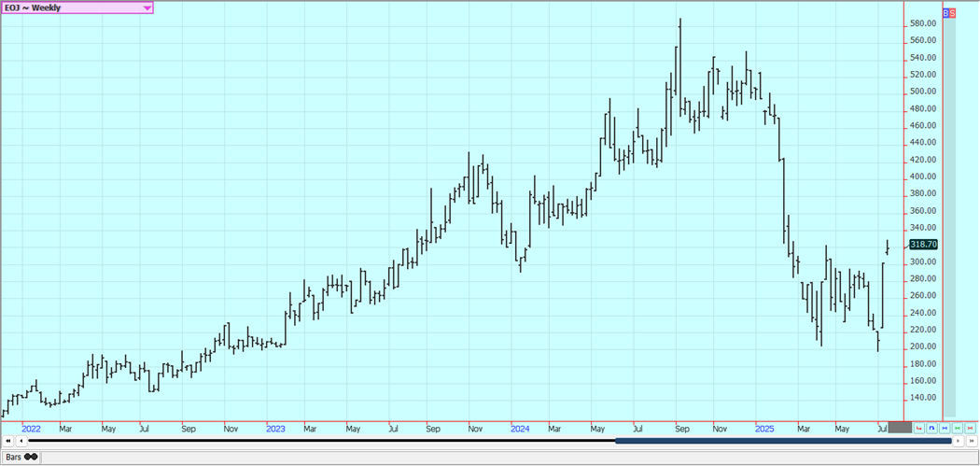Click the blue horizontal compress icon

[x=945, y=429]
